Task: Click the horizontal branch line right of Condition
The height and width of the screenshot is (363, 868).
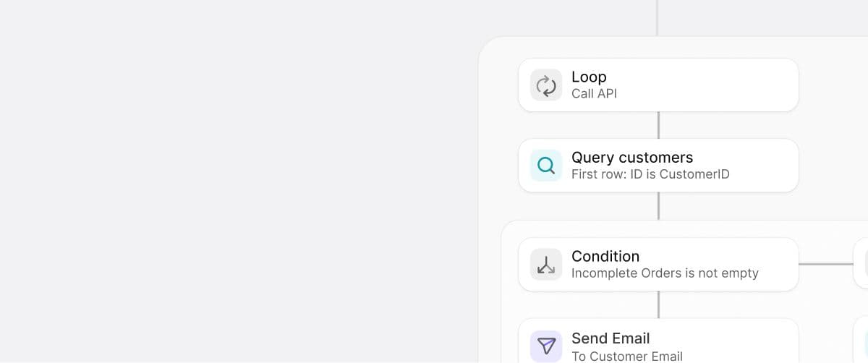Action: point(825,264)
